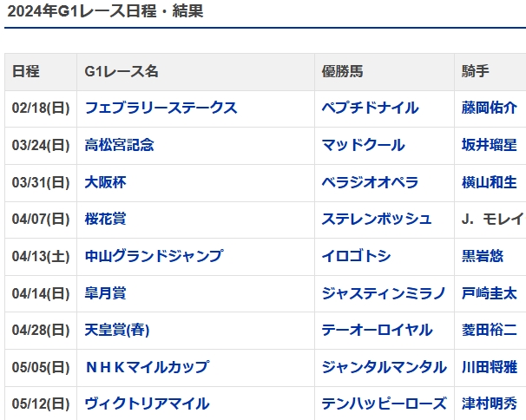Open horse link テーオーロイヤル
526x420 pixels.
click(376, 330)
